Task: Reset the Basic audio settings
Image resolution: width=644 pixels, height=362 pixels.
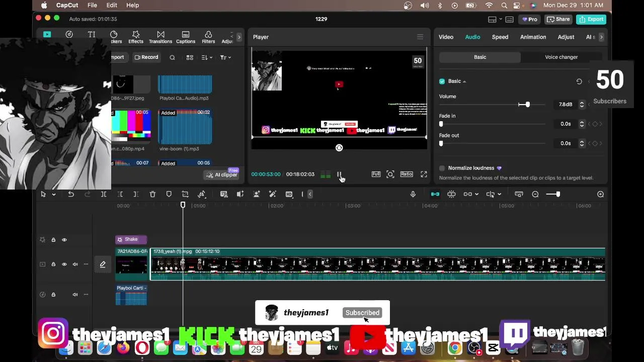Action: pos(579,81)
